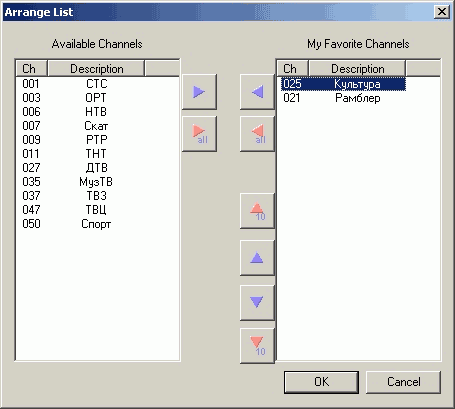
Task: Add all channels to favorites
Action: pyautogui.click(x=199, y=134)
